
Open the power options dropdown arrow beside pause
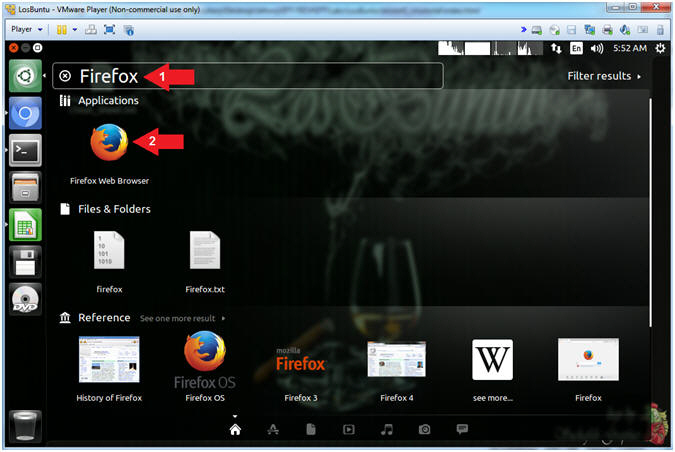(74, 30)
